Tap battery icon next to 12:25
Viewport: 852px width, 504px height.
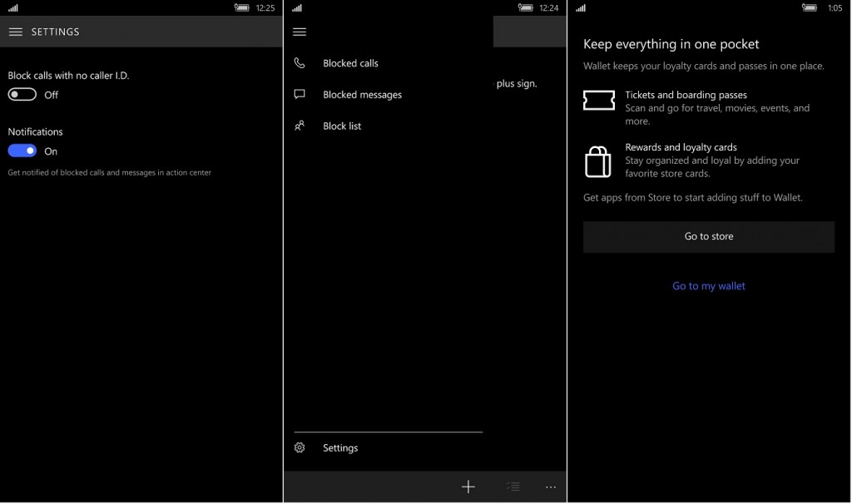(x=241, y=7)
